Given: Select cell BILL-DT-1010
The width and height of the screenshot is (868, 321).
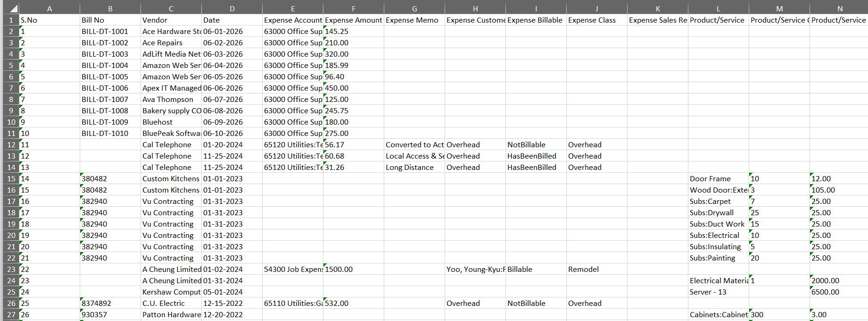Looking at the screenshot, I should click(110, 133).
